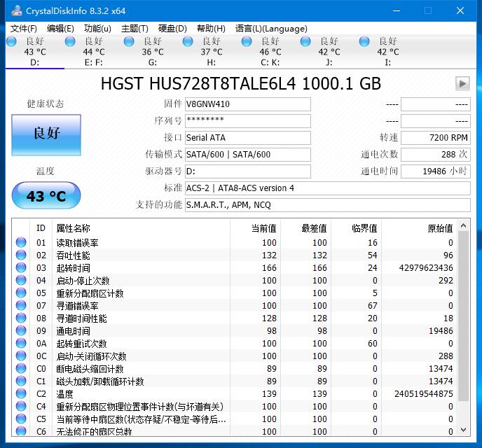Close the CrystalDiskInfo window

click(460, 10)
